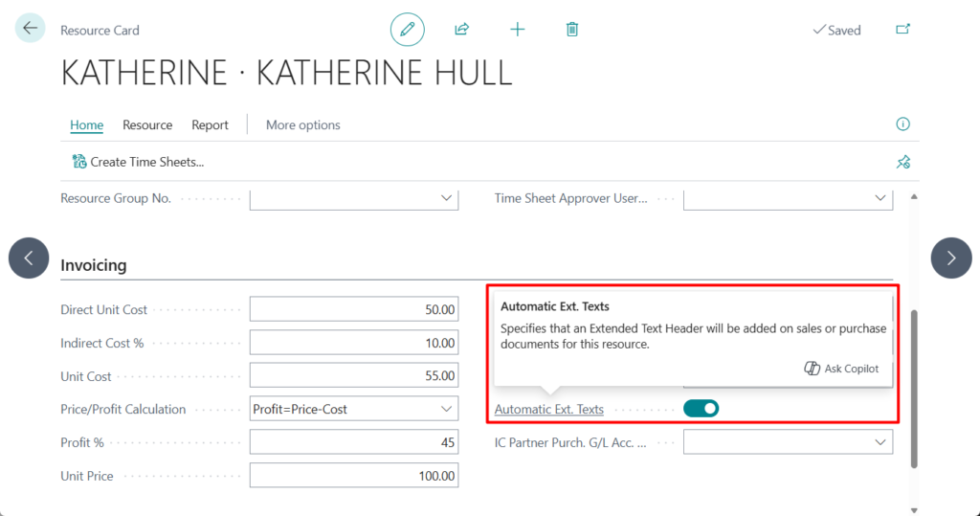Switch to the Report tab

pyautogui.click(x=210, y=124)
